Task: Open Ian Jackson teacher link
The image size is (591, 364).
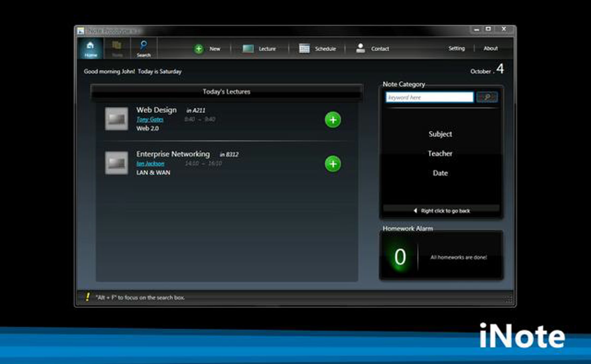Action: (150, 164)
